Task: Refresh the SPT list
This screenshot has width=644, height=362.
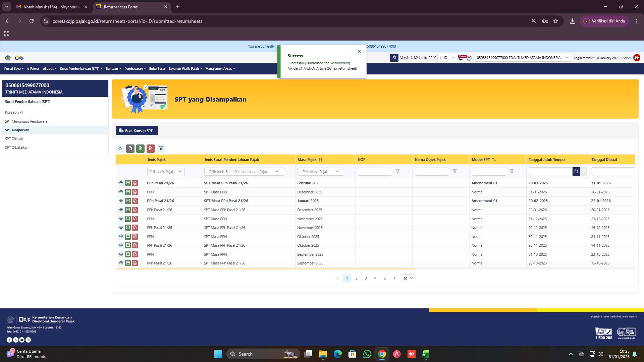Action: pyautogui.click(x=120, y=148)
